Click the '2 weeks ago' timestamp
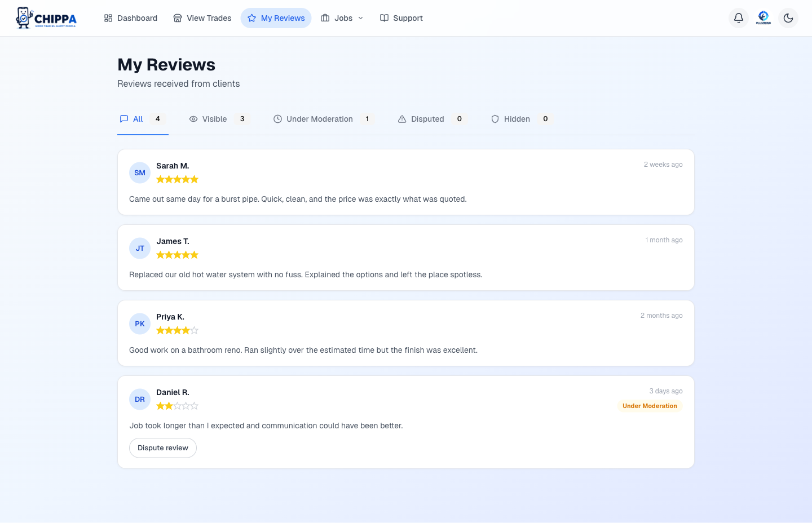 click(663, 165)
